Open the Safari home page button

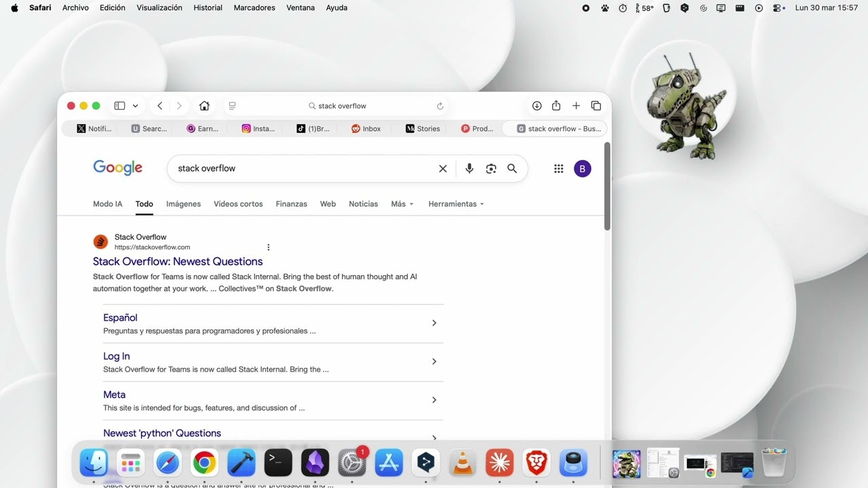click(x=204, y=106)
